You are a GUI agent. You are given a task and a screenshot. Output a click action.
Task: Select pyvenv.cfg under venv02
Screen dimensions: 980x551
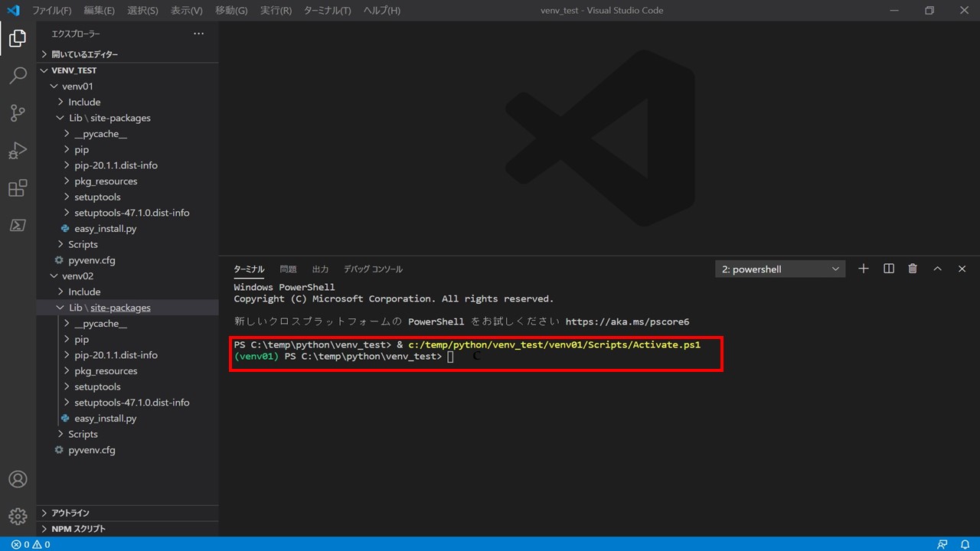[92, 449]
